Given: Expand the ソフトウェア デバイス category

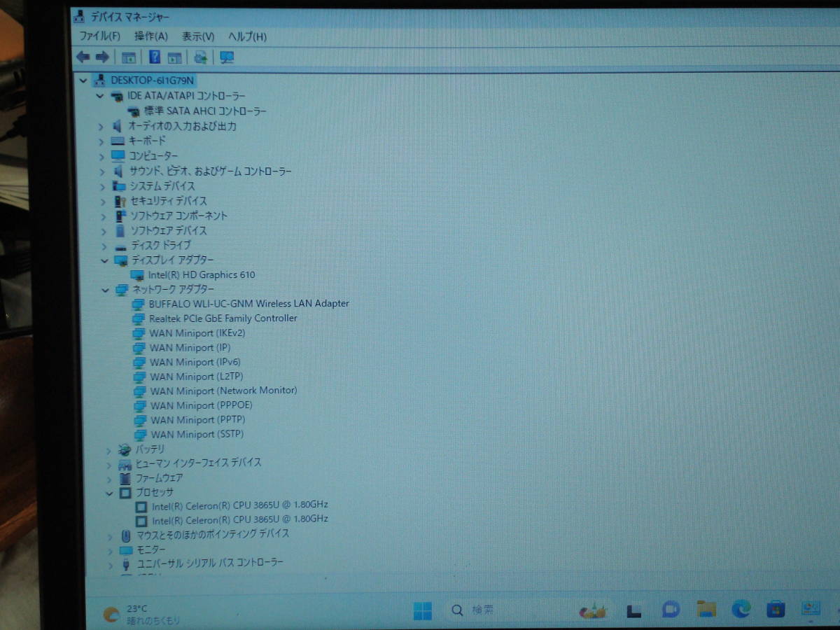Looking at the screenshot, I should (x=104, y=231).
